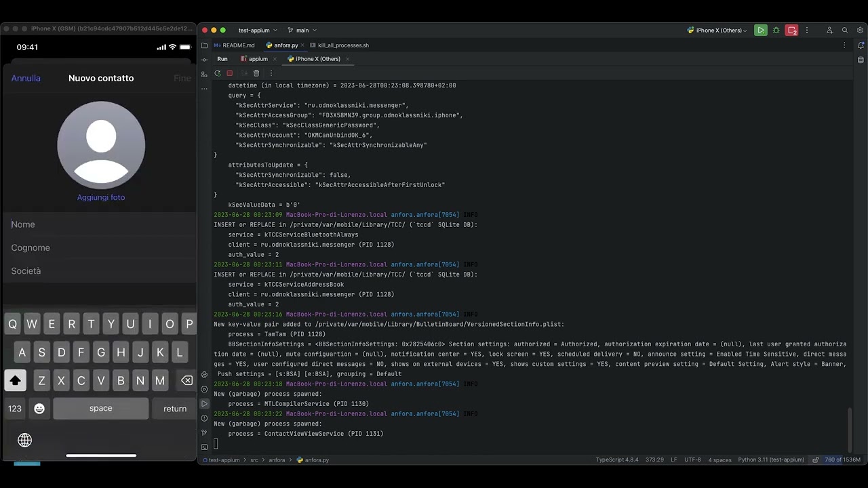Image resolution: width=868 pixels, height=488 pixels.
Task: Open IDE settings gear icon
Action: click(x=861, y=30)
